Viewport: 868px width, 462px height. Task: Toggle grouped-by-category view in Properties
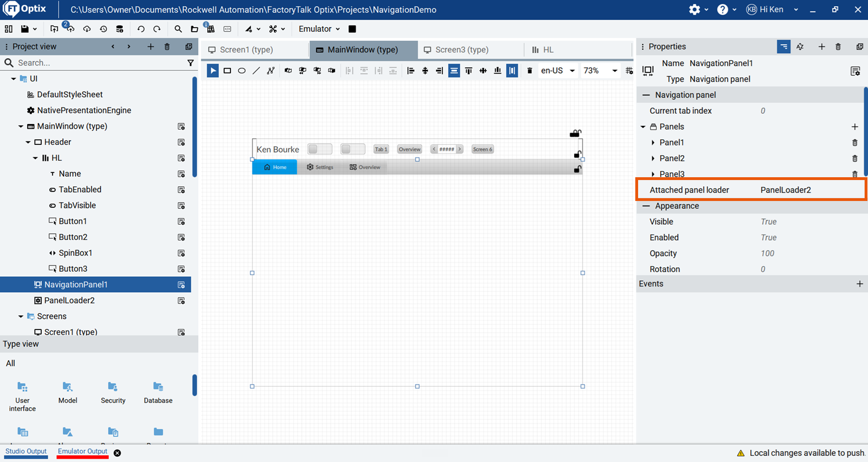784,47
